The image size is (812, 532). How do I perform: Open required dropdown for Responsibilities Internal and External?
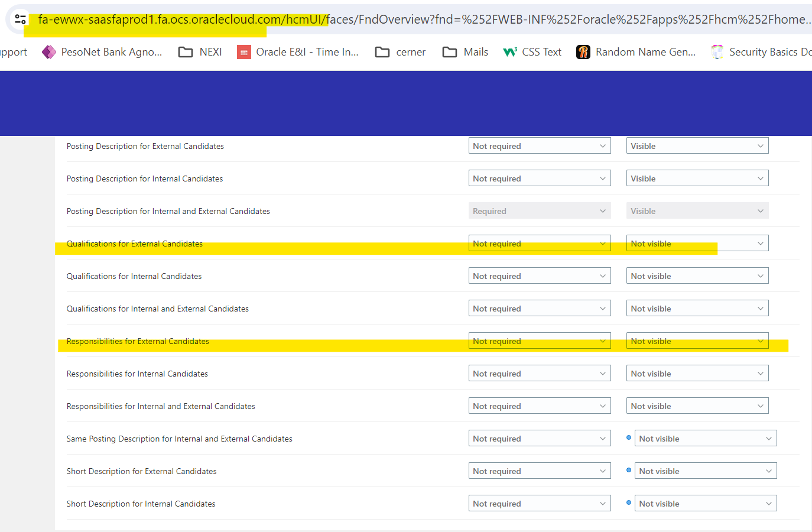(540, 406)
